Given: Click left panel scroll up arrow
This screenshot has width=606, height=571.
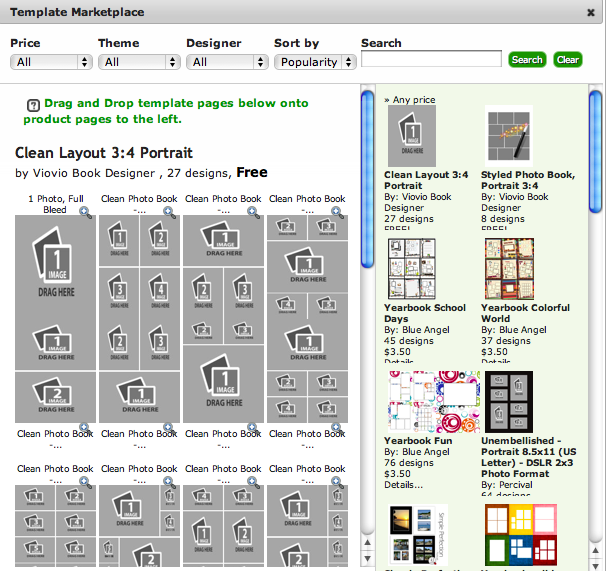Looking at the screenshot, I should (x=368, y=543).
